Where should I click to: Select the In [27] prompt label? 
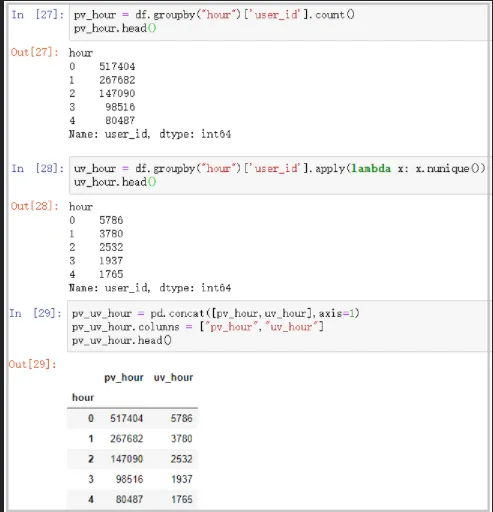(37, 15)
